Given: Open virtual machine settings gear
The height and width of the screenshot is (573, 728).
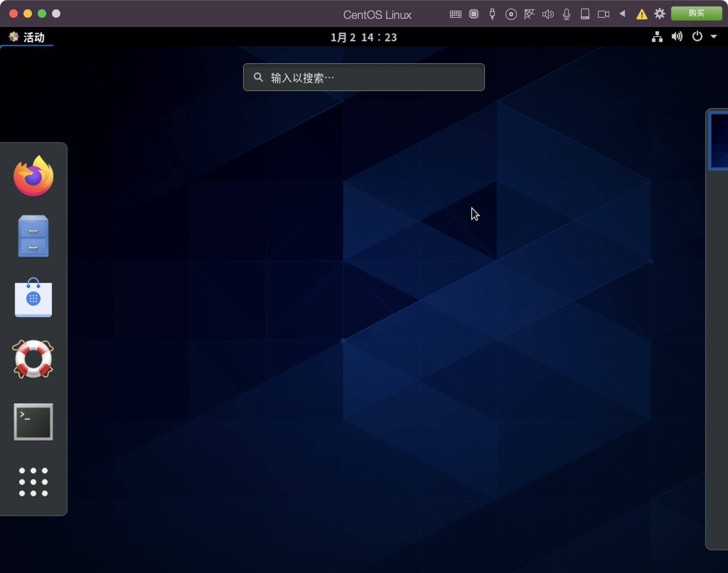Looking at the screenshot, I should tap(659, 14).
